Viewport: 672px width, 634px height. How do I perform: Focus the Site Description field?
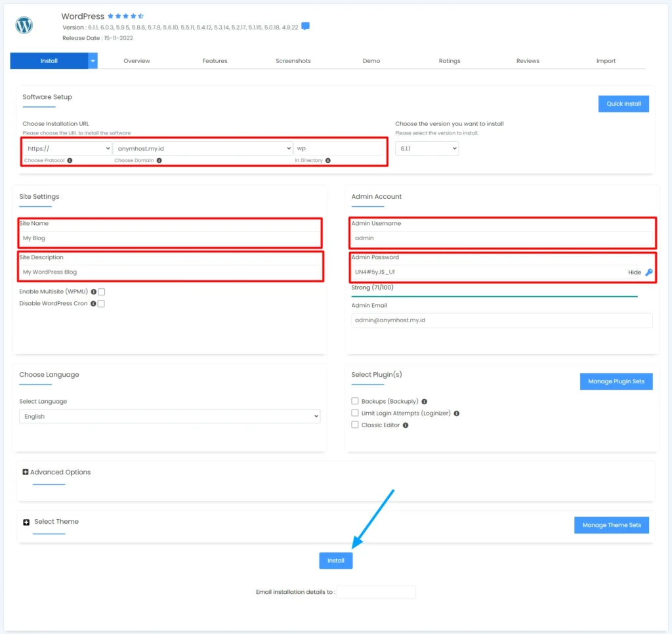170,272
